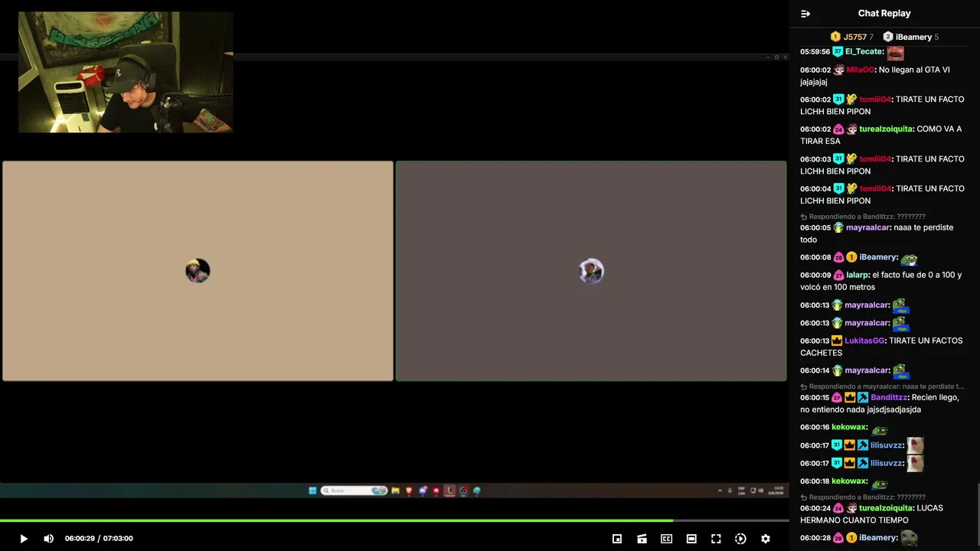980x551 pixels.
Task: Play the paused replay video
Action: (x=24, y=539)
